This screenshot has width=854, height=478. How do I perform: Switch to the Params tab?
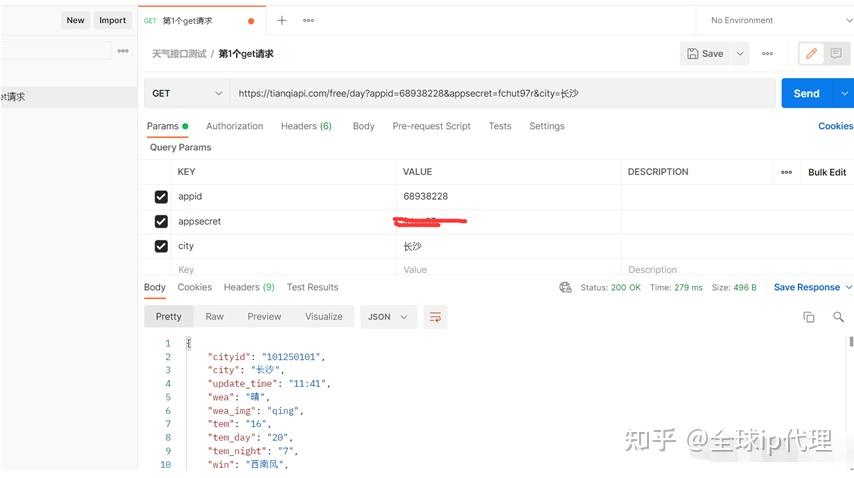click(167, 126)
